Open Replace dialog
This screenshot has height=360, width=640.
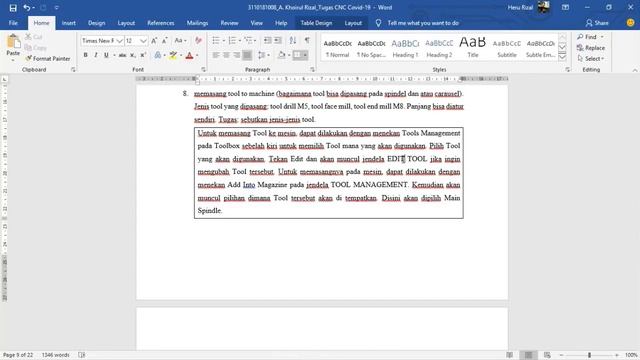[591, 48]
